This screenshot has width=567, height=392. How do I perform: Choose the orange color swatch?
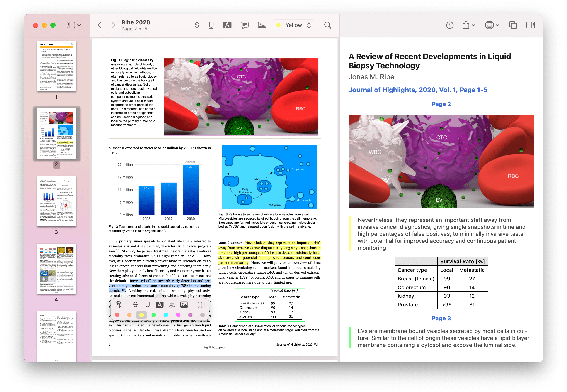click(x=129, y=315)
